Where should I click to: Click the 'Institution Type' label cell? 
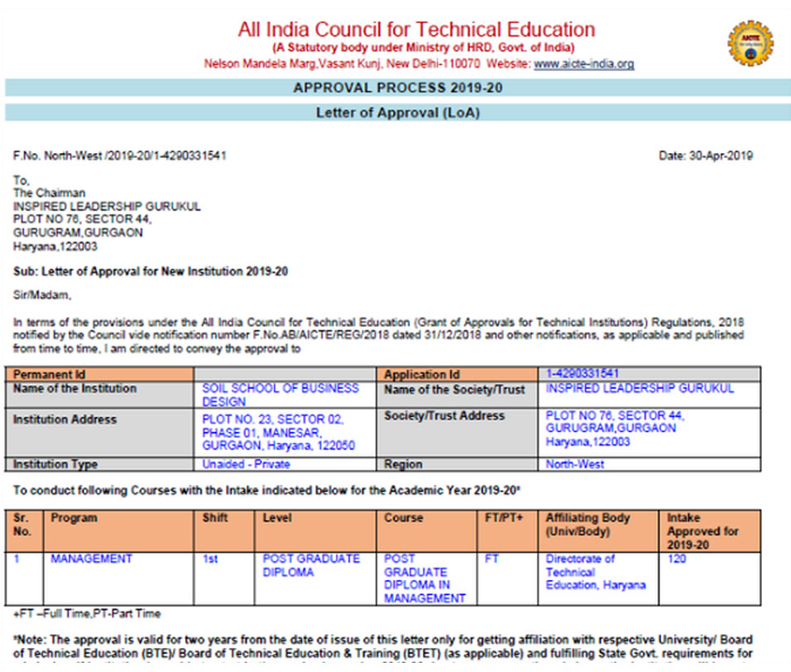[99, 464]
